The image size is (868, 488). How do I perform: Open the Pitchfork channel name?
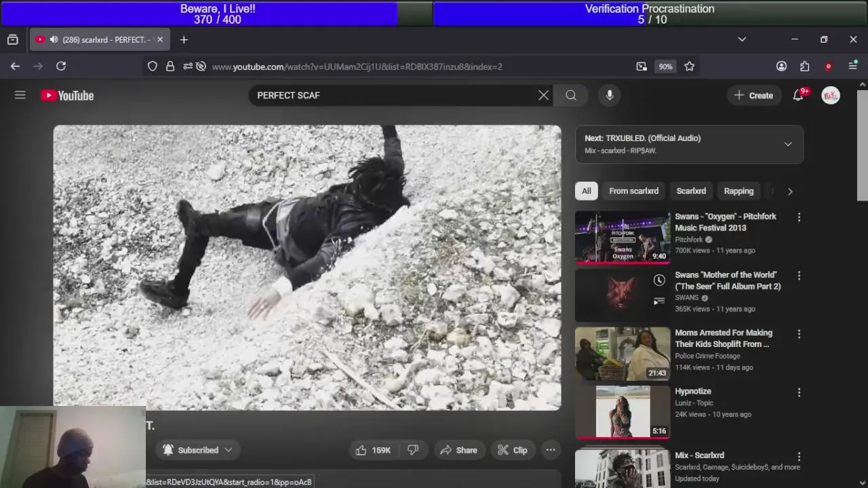[689, 239]
